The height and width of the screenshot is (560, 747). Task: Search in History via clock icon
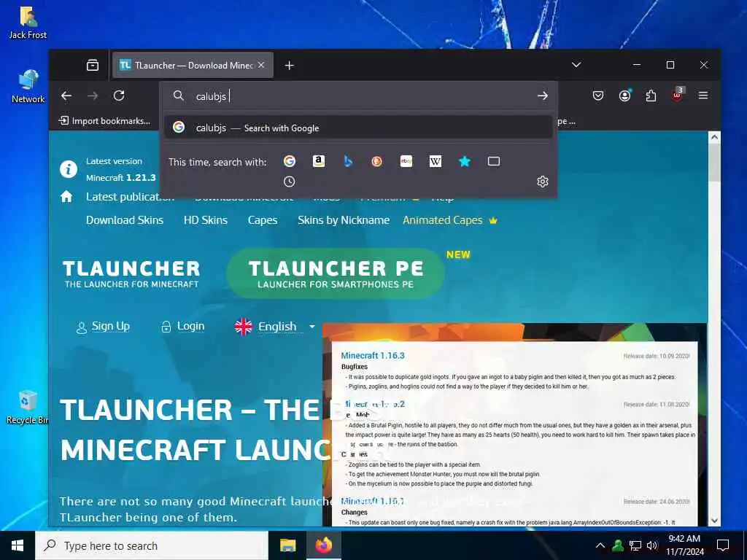(289, 182)
